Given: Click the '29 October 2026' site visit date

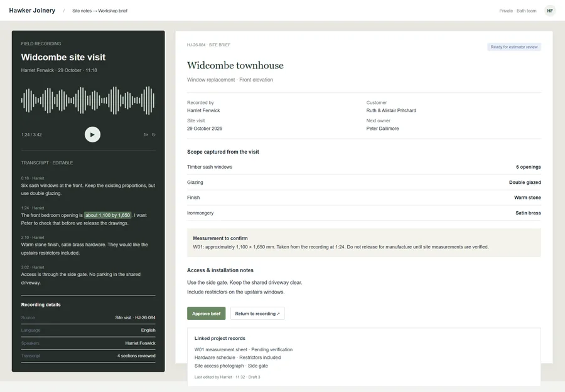Looking at the screenshot, I should [x=204, y=129].
